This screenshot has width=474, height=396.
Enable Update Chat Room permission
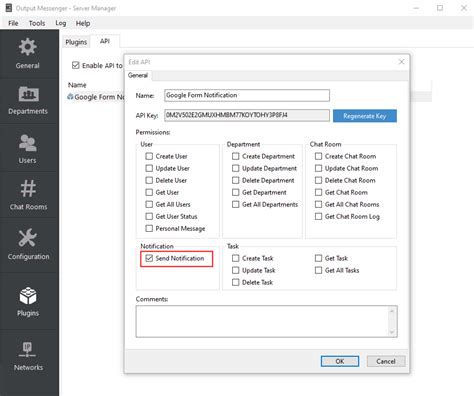(318, 168)
